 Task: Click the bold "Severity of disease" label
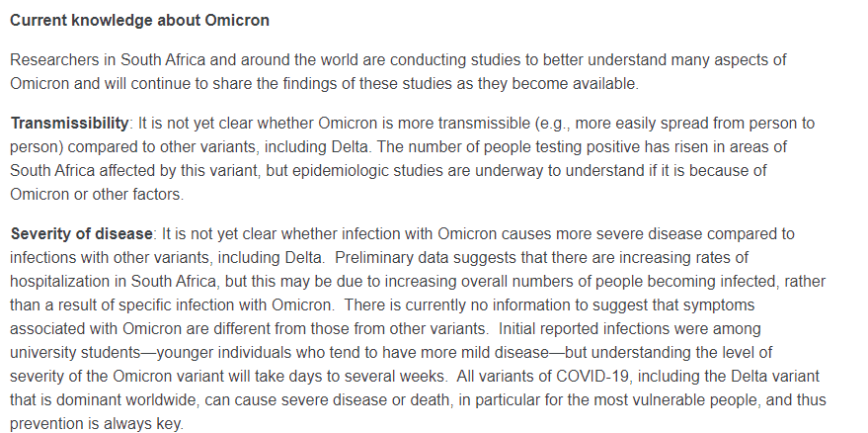[x=81, y=234]
